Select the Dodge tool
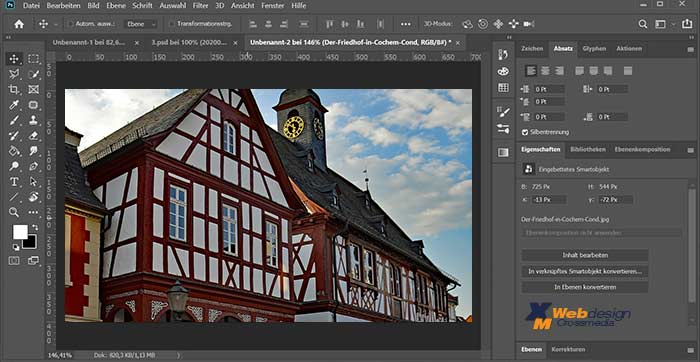 [x=14, y=166]
